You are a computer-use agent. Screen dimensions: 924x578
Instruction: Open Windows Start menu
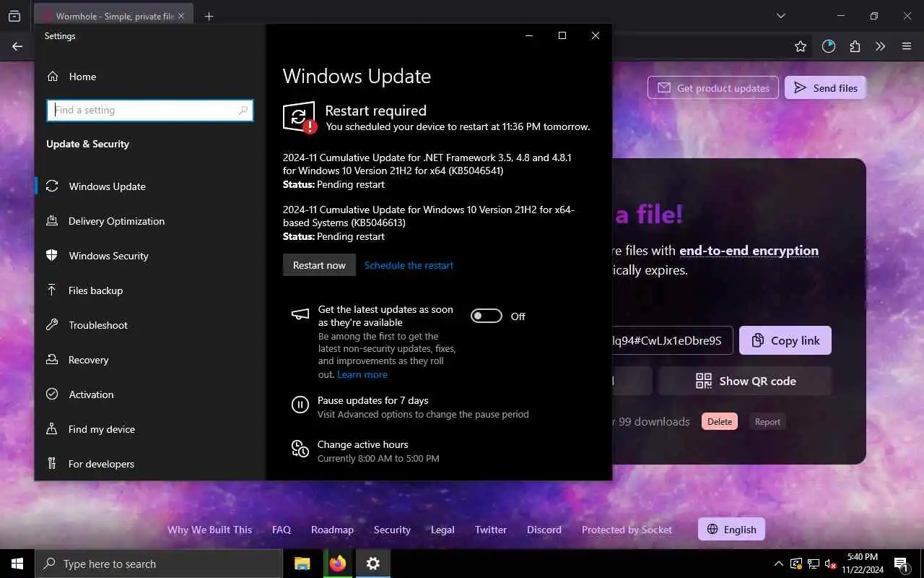click(x=17, y=564)
